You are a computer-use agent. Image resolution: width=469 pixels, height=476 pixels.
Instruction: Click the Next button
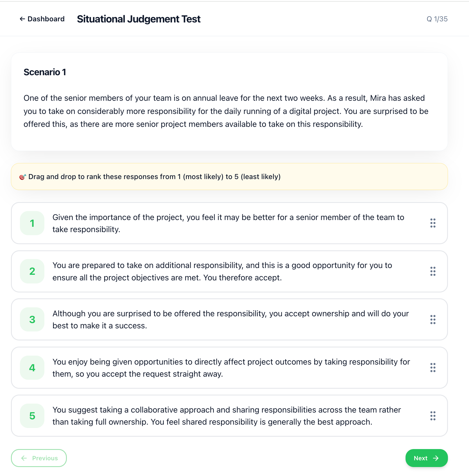tap(426, 458)
